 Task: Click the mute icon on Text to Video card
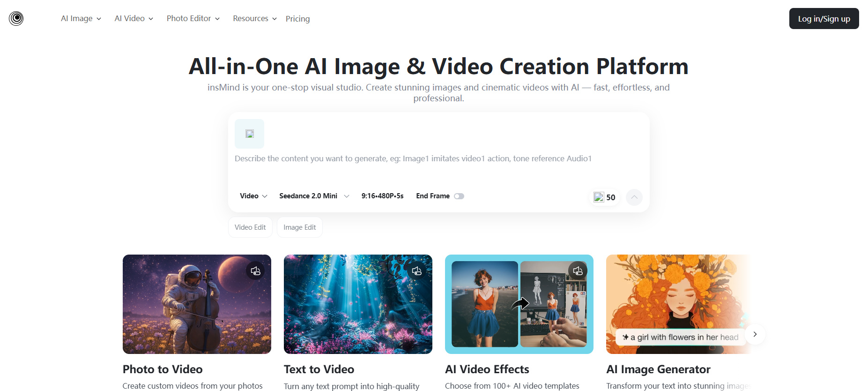416,271
